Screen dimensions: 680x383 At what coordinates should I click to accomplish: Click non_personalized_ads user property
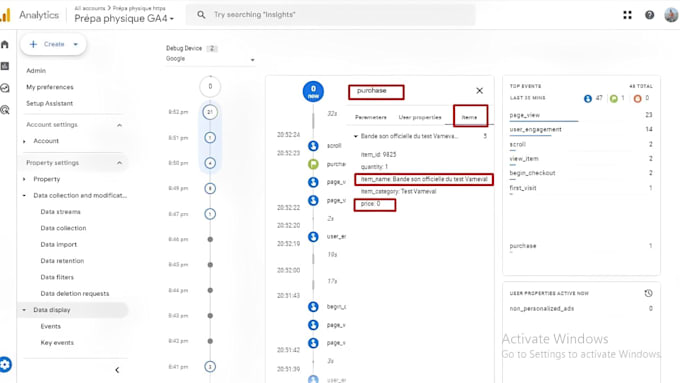coord(542,309)
